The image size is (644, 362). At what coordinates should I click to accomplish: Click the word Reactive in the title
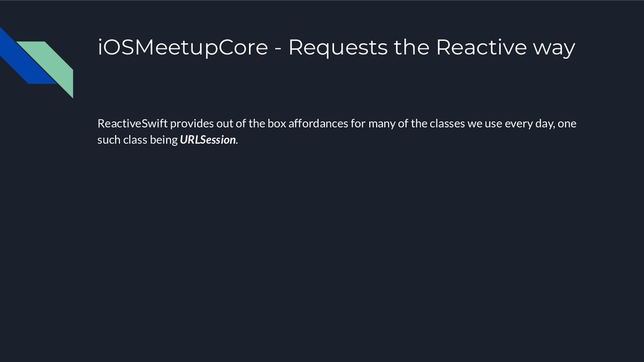pyautogui.click(x=481, y=47)
